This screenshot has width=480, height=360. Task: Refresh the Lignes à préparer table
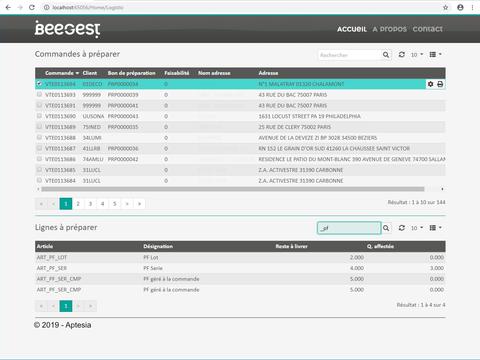click(x=402, y=228)
